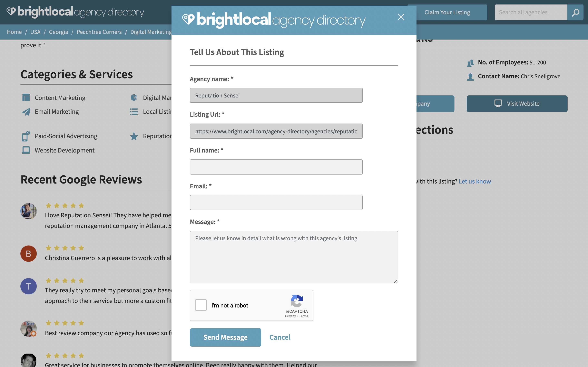Viewport: 588px width, 367px height.
Task: Check the I'm not a robot checkbox
Action: (201, 305)
